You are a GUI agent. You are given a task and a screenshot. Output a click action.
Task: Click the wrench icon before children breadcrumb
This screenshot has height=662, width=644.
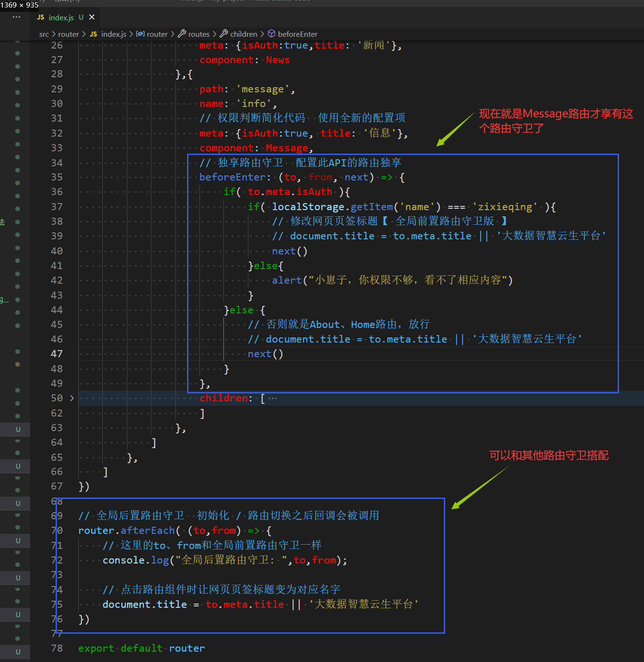click(x=224, y=34)
